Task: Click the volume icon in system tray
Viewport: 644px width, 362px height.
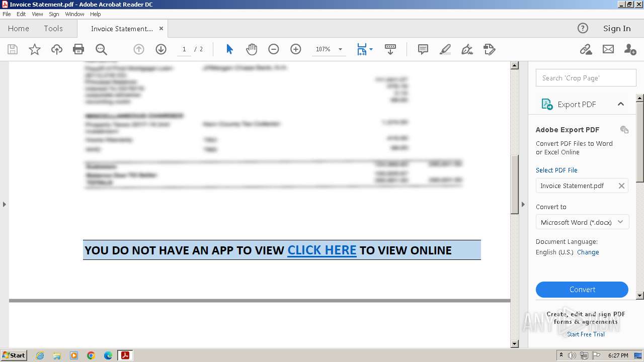Action: point(572,355)
